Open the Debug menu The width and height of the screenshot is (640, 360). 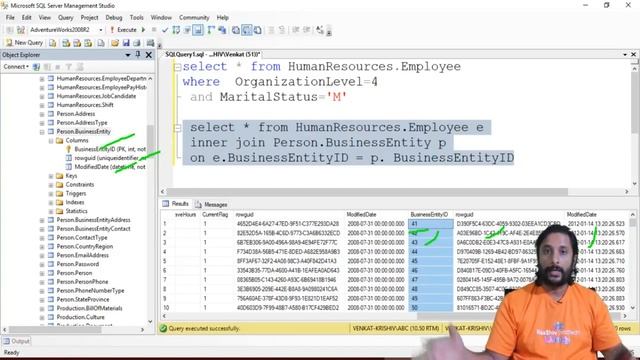[x=113, y=18]
